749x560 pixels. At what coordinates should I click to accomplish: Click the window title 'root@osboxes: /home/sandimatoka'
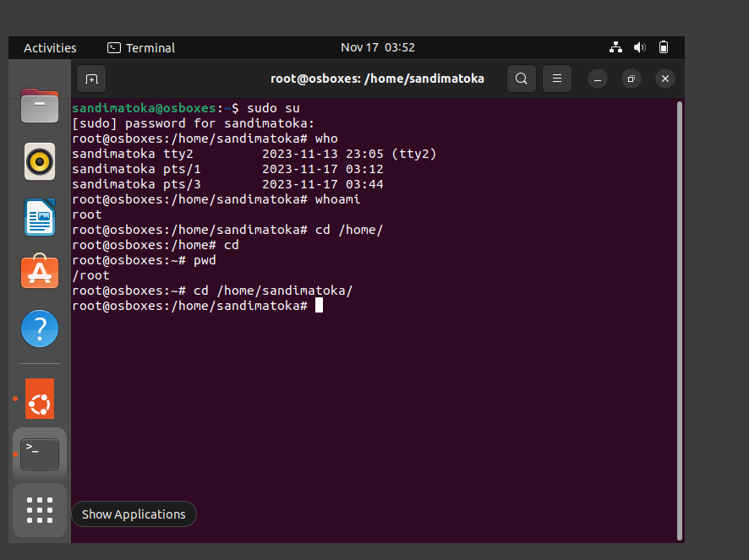pos(377,79)
